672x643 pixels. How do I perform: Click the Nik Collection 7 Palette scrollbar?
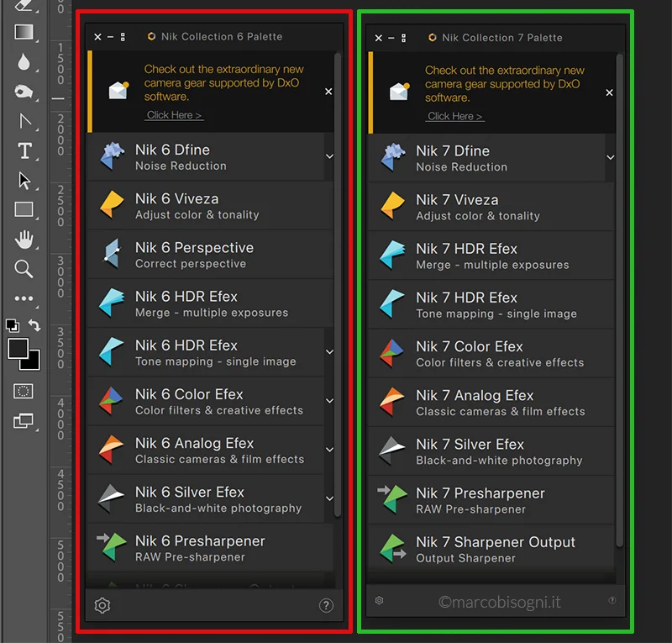point(619,300)
